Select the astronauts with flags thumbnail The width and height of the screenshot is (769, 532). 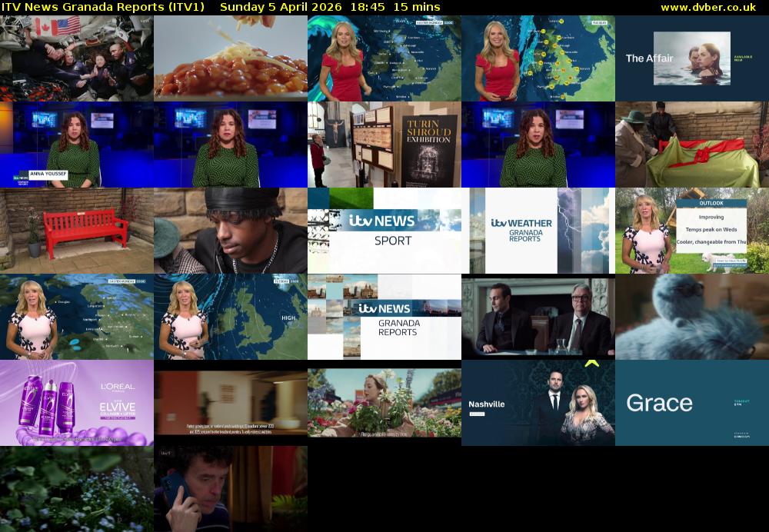77,58
